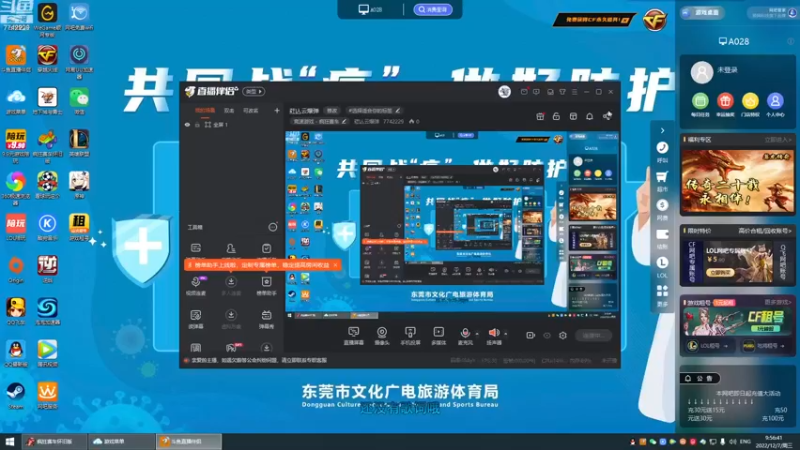Screen dimensions: 800x450
Task: Add 手机投屏 phone casting source
Action: [x=410, y=336]
